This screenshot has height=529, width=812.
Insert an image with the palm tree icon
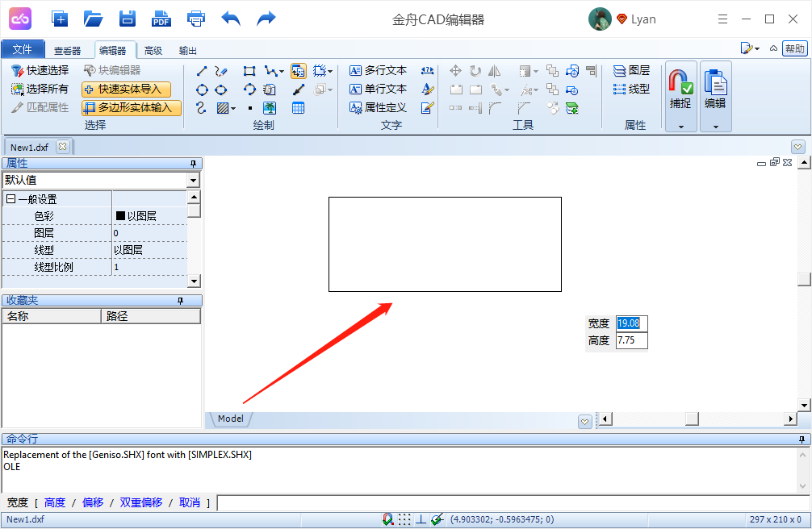pos(270,108)
